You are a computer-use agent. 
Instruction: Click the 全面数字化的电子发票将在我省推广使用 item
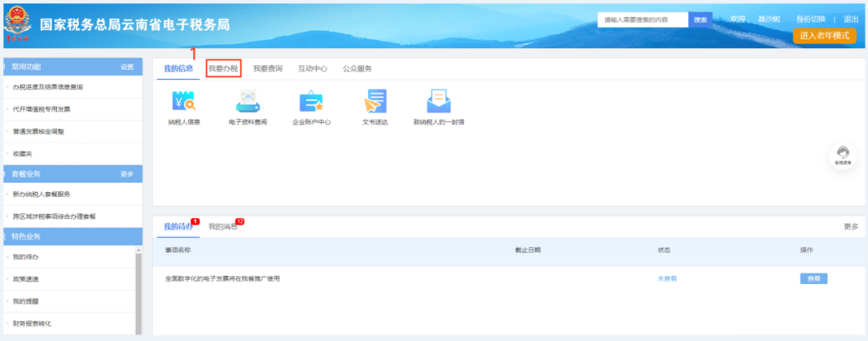[222, 278]
